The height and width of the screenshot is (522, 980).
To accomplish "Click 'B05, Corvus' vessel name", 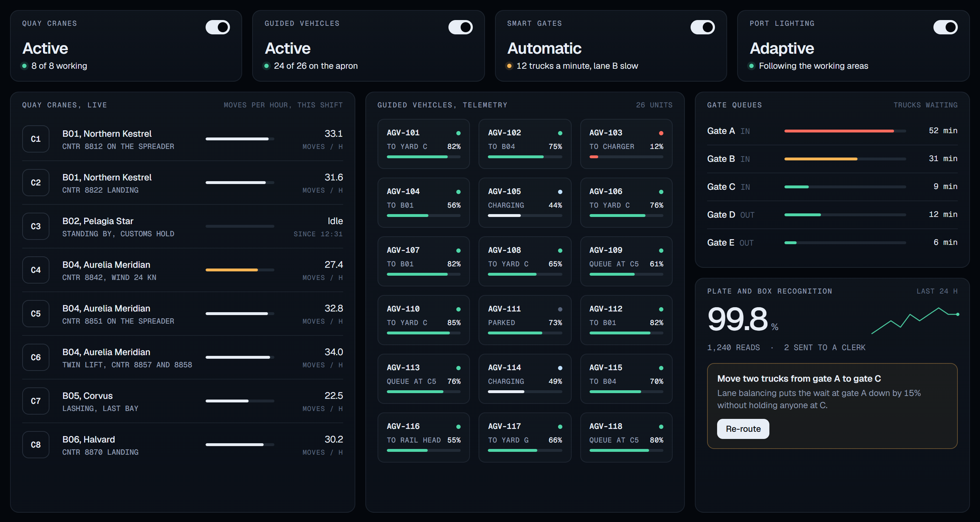I will coord(87,396).
